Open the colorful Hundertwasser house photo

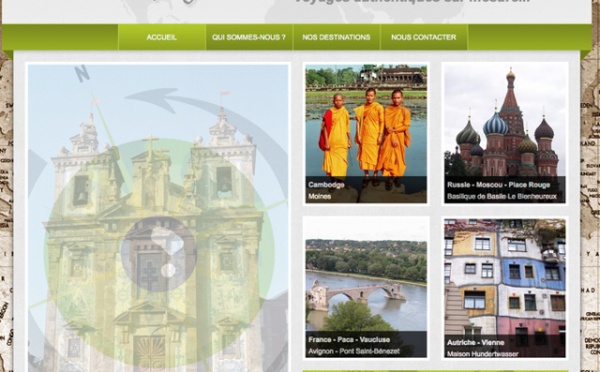[x=505, y=287]
